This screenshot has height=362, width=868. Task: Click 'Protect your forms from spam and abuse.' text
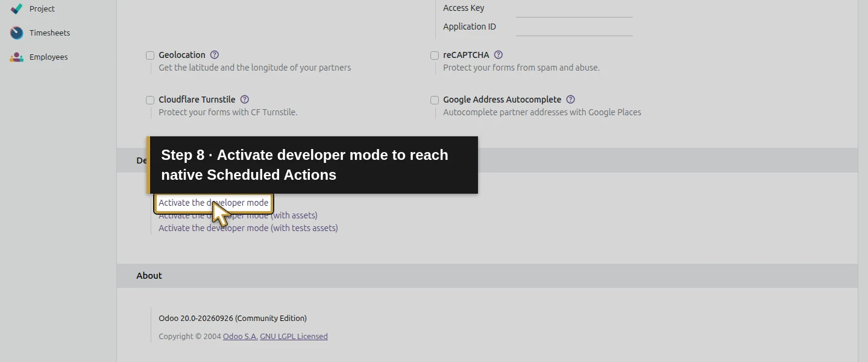pyautogui.click(x=521, y=68)
